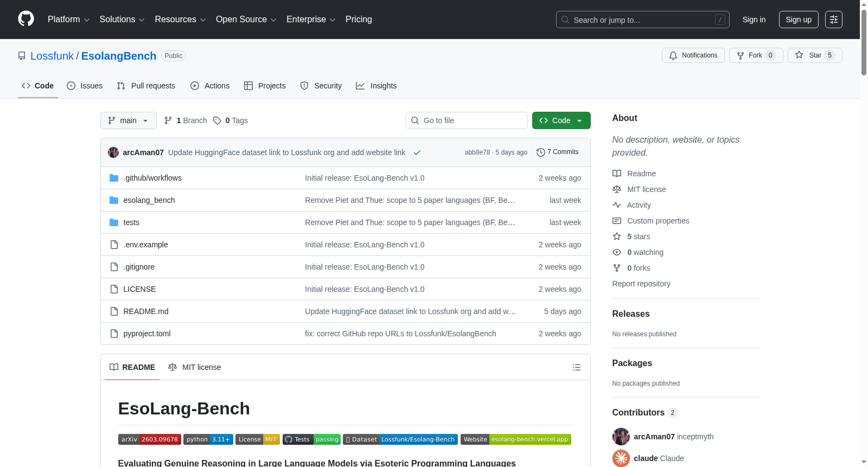Open the 0 Tags link
The image size is (868, 467).
click(231, 120)
